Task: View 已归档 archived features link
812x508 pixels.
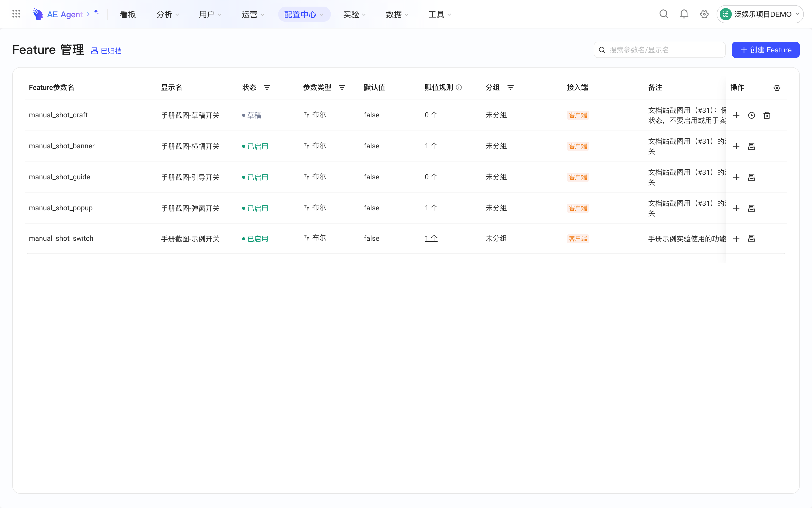Action: click(106, 51)
